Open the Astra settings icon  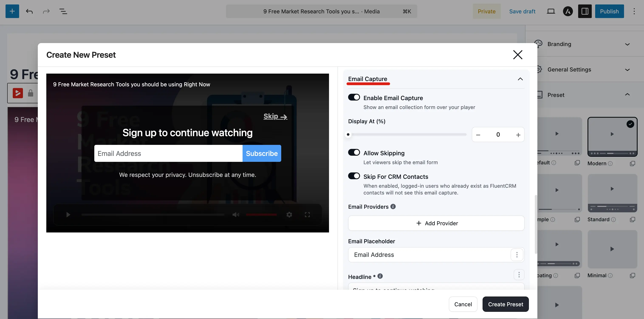568,11
